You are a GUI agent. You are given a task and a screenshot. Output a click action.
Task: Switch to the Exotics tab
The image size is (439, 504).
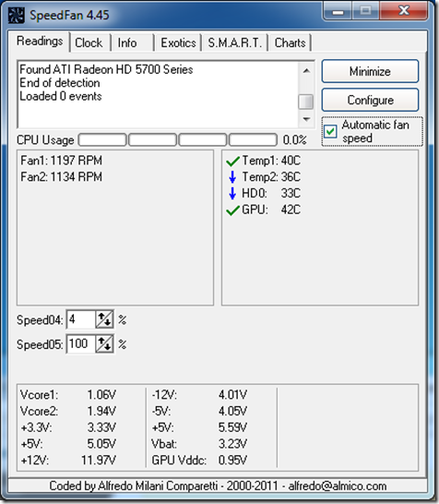click(178, 42)
